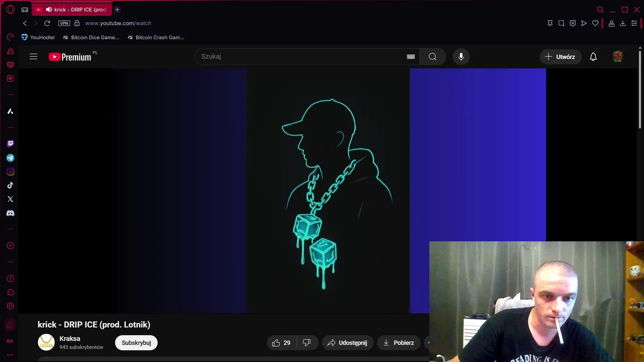
Task: Open Settings gear icon in sidebar
Action: point(10,306)
